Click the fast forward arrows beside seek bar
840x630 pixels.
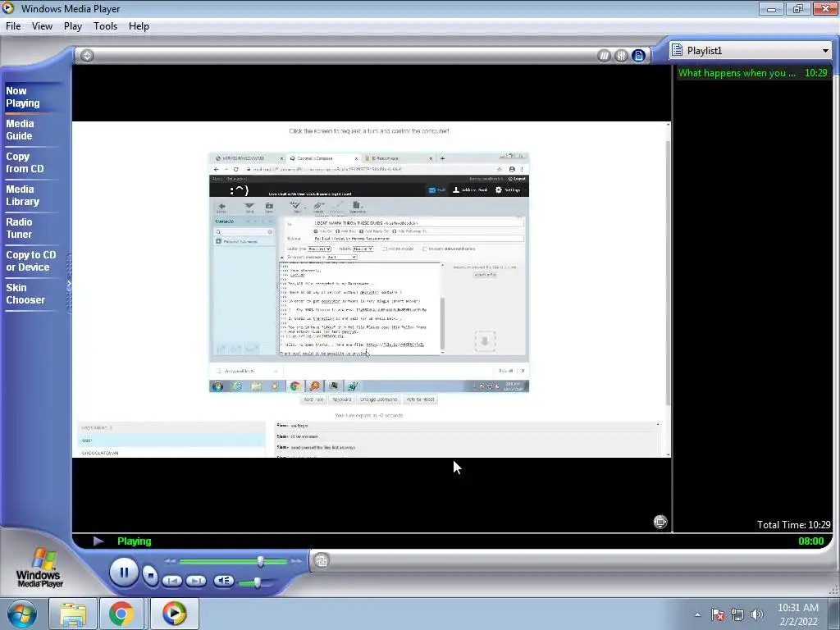(296, 561)
